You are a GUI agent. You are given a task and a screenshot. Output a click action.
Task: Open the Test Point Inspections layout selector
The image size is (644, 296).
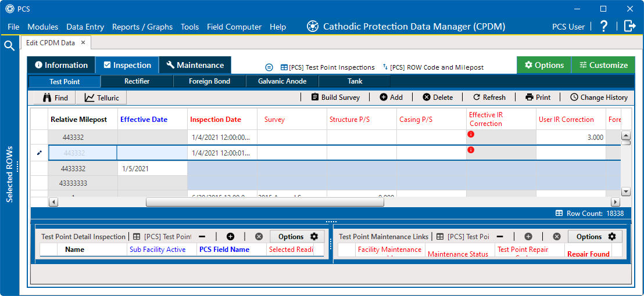coord(328,67)
